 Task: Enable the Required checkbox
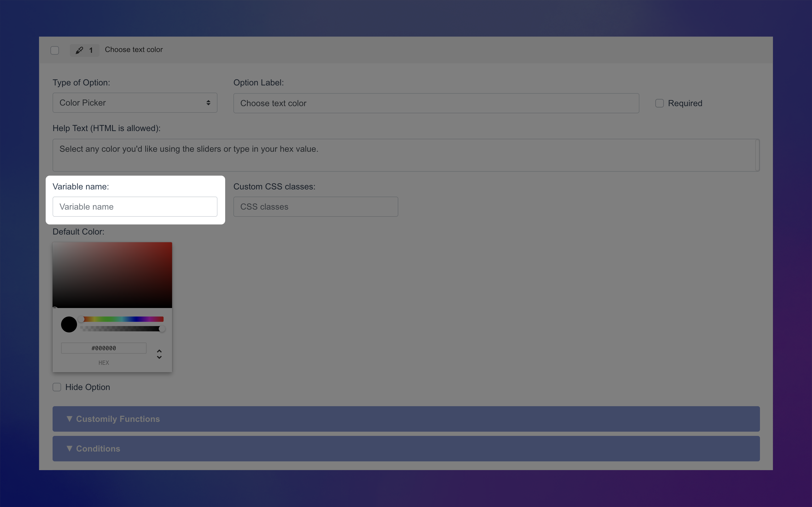[x=659, y=103]
